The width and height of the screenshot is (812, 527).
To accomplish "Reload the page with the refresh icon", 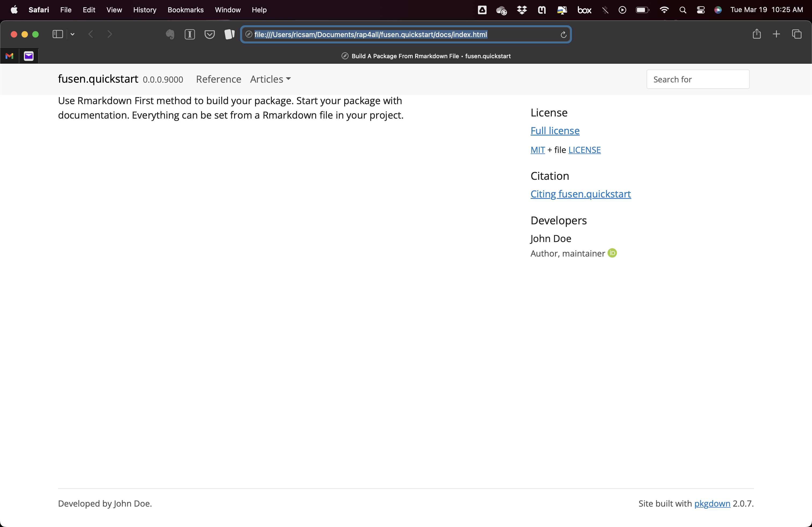I will [563, 34].
